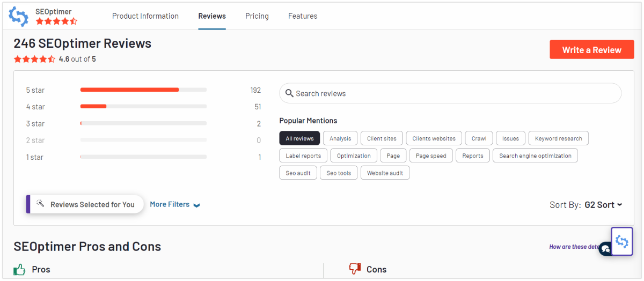The image size is (644, 281).
Task: Open the Product Information tab
Action: click(x=145, y=16)
